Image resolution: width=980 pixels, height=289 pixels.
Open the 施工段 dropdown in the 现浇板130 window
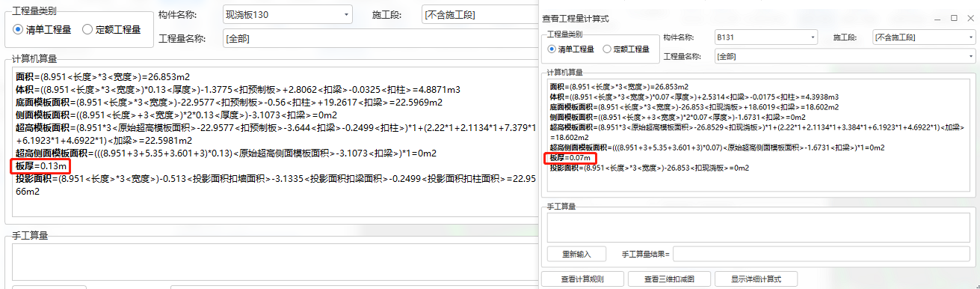tap(479, 14)
